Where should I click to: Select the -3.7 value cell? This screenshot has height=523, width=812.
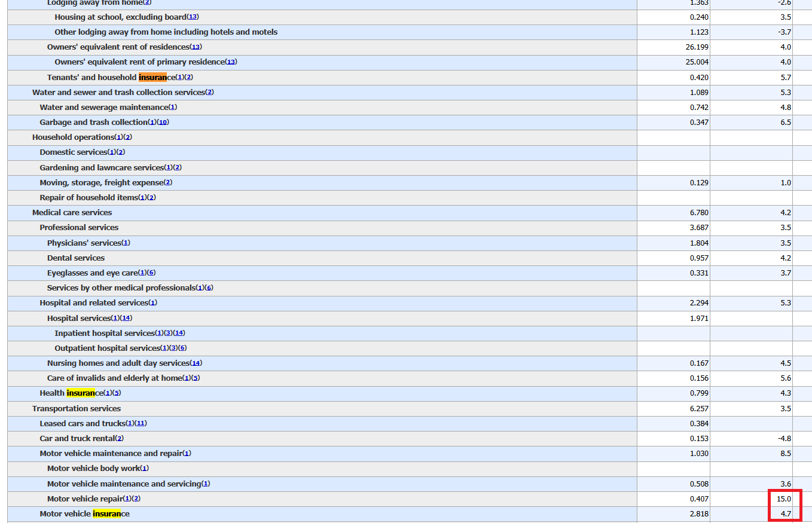pyautogui.click(x=752, y=32)
